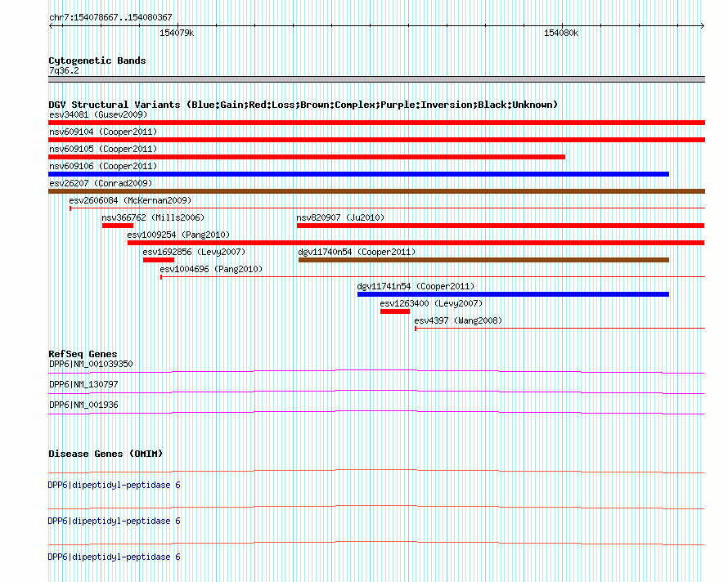Screen dimensions: 728x582
Task: Click the DPP6|NM_001936 gene label
Action: 83,405
